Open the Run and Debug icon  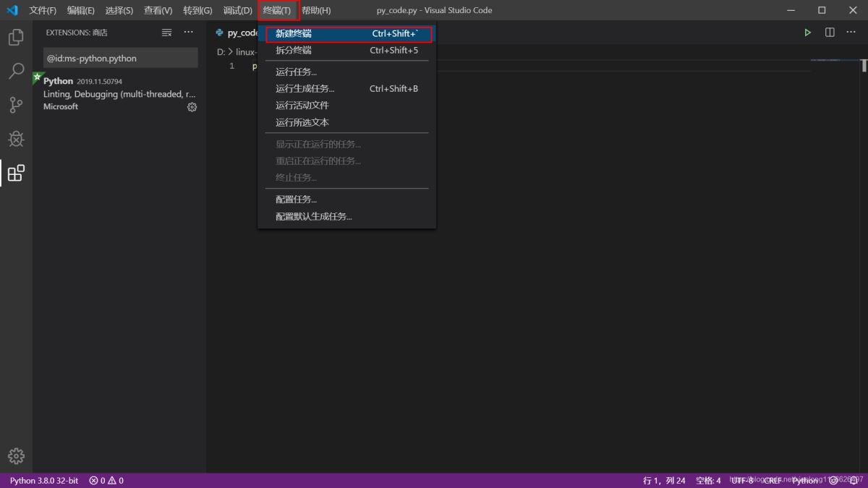click(16, 139)
